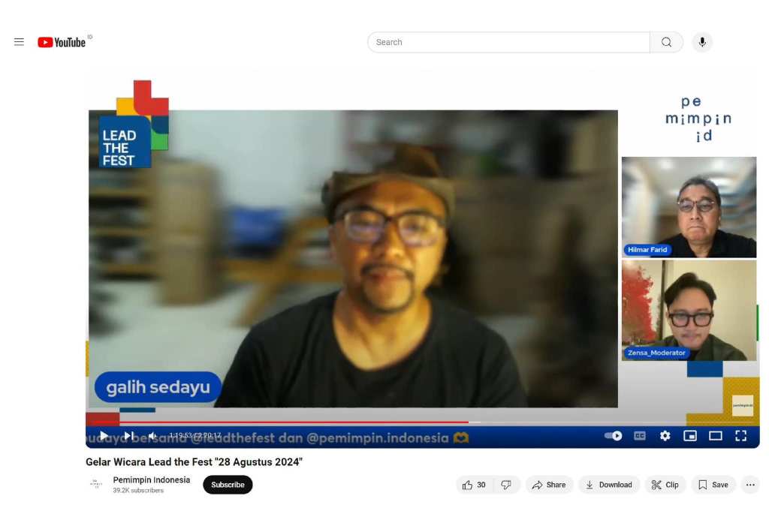Expand more actions three-dot menu
This screenshot has width=769, height=532.
point(749,485)
